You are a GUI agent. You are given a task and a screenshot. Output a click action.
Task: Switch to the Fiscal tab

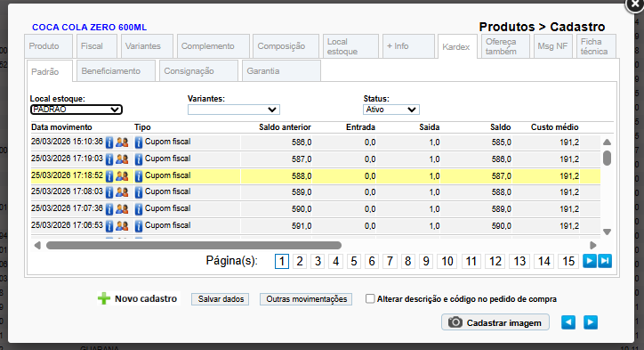coord(97,46)
